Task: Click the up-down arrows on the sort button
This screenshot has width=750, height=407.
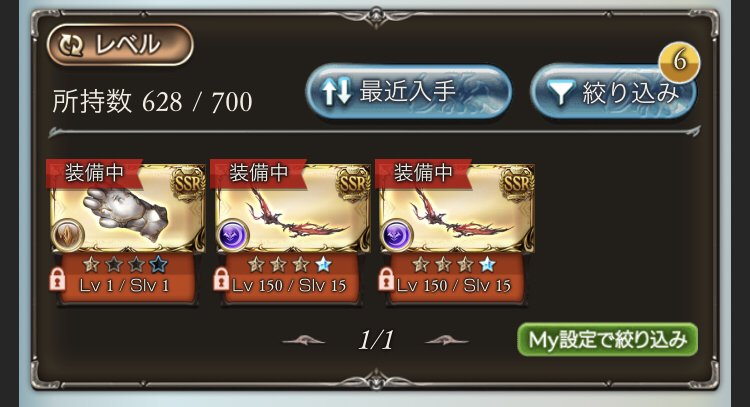Action: [337, 92]
